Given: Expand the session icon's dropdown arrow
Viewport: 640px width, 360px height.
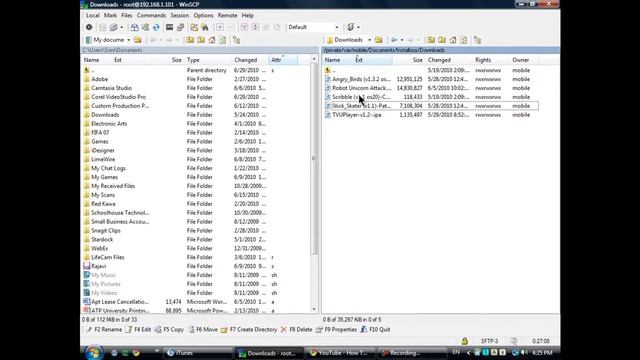Looking at the screenshot, I should point(358,27).
